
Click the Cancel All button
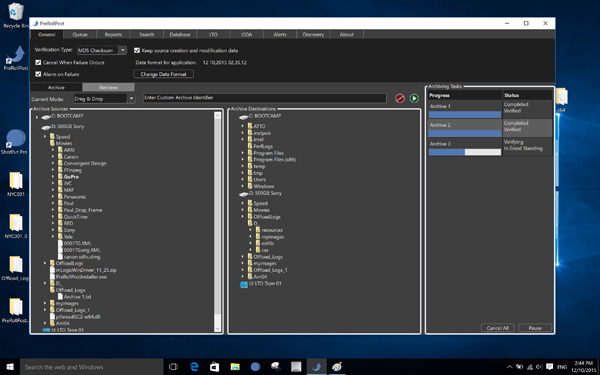498,328
